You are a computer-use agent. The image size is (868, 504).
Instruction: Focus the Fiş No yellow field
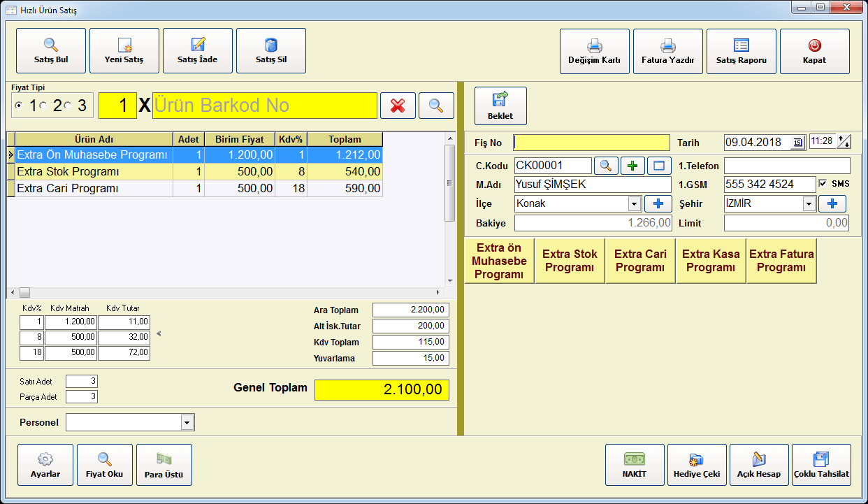tap(591, 143)
